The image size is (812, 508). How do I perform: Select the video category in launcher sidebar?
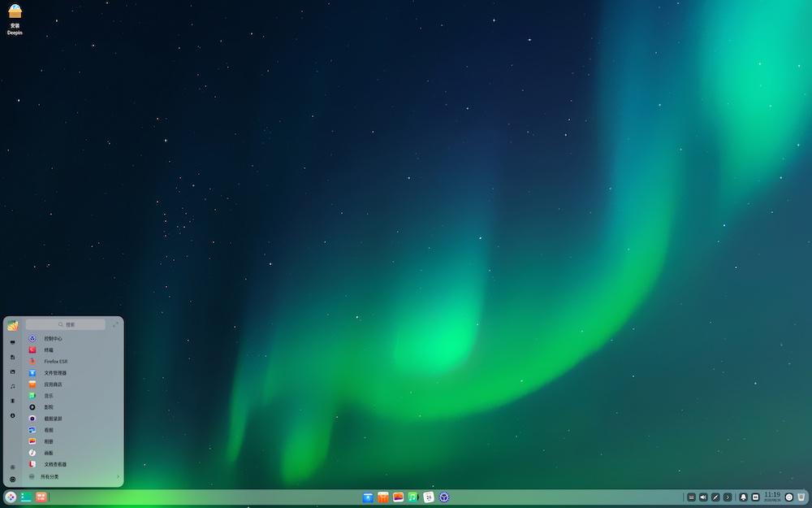[12, 371]
